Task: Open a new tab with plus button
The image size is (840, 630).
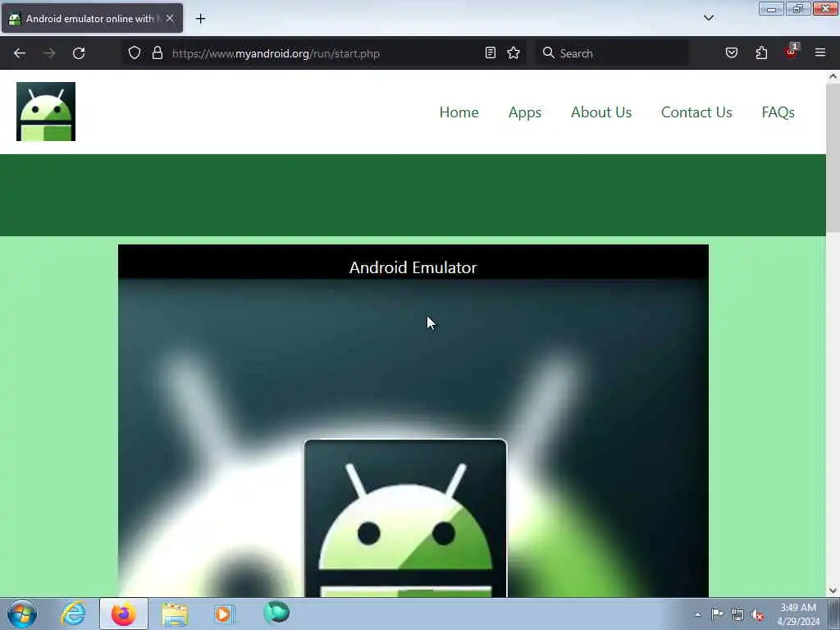Action: click(200, 19)
